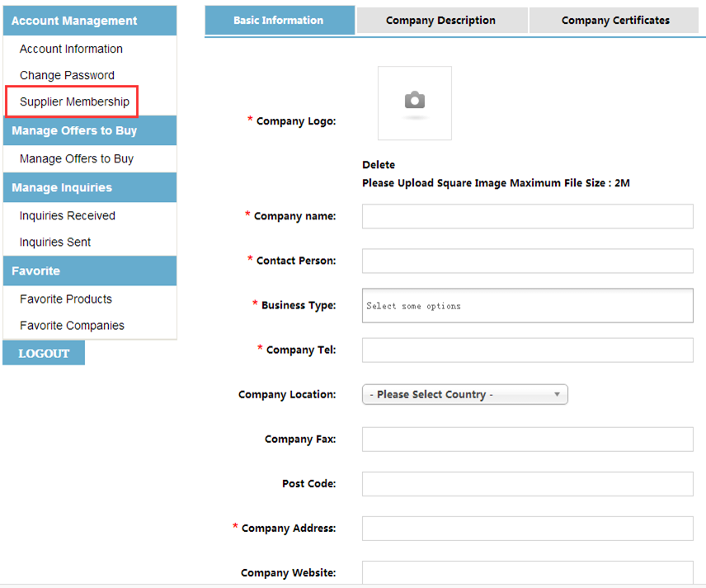Image resolution: width=706 pixels, height=588 pixels.
Task: Focus the Company Address input field
Action: [x=527, y=528]
